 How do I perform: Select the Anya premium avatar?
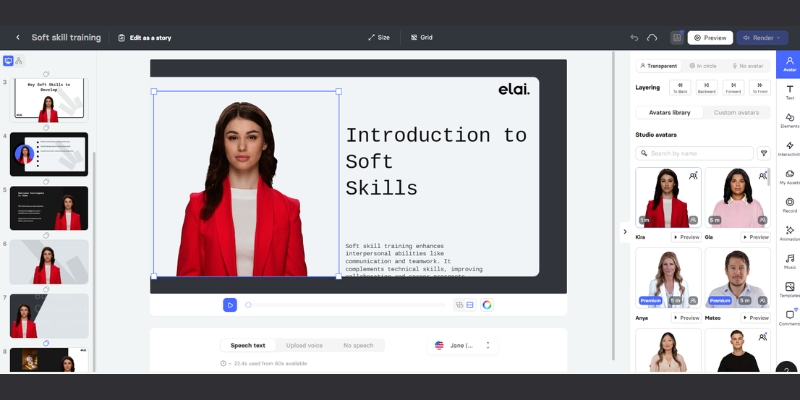coord(668,278)
